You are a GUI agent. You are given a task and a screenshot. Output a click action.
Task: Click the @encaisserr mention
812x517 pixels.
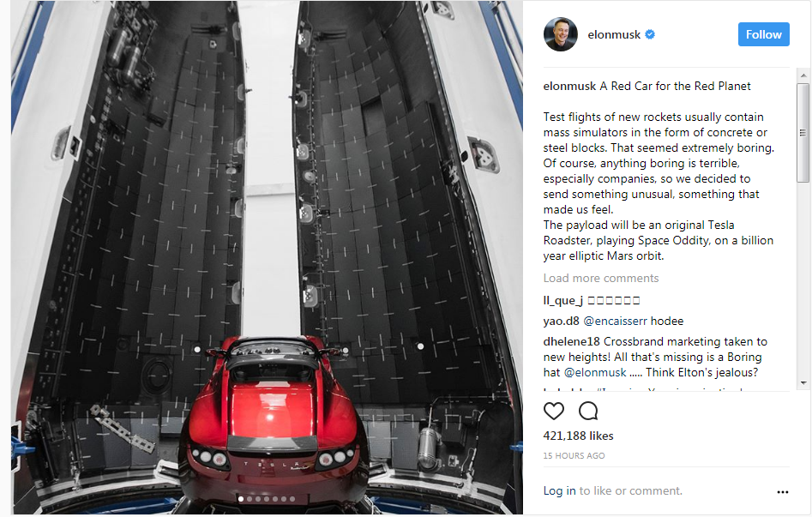615,322
